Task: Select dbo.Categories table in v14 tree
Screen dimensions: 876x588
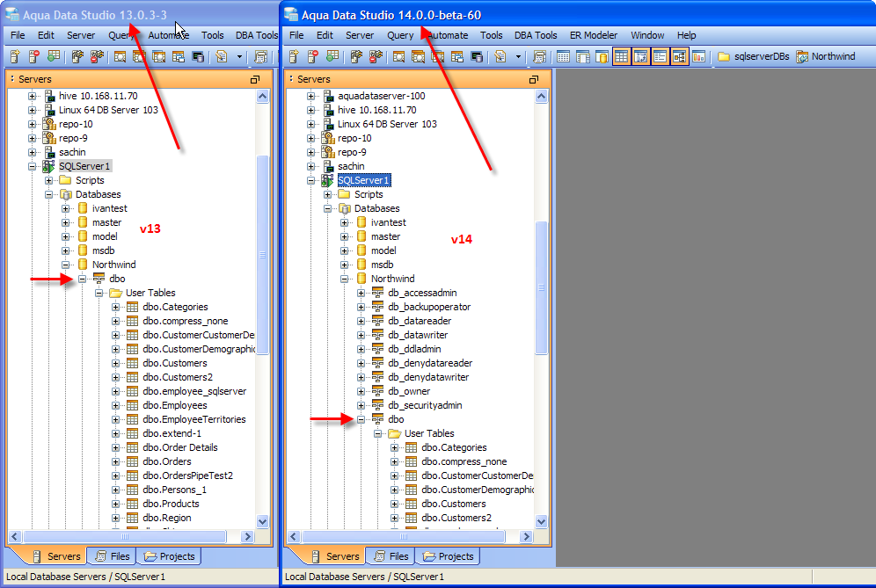Action: 454,447
